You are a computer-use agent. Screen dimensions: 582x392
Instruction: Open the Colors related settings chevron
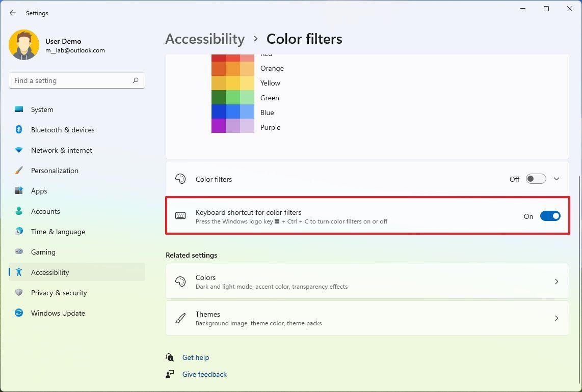point(557,281)
